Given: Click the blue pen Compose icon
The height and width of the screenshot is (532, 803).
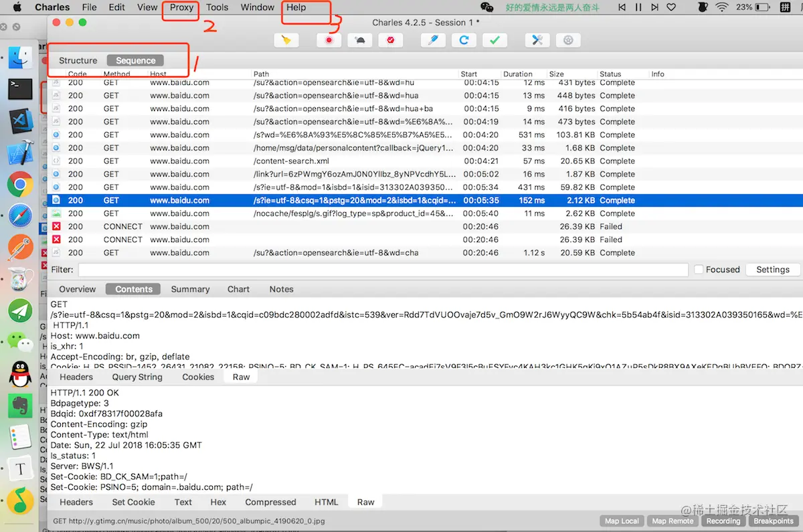Looking at the screenshot, I should coord(433,40).
